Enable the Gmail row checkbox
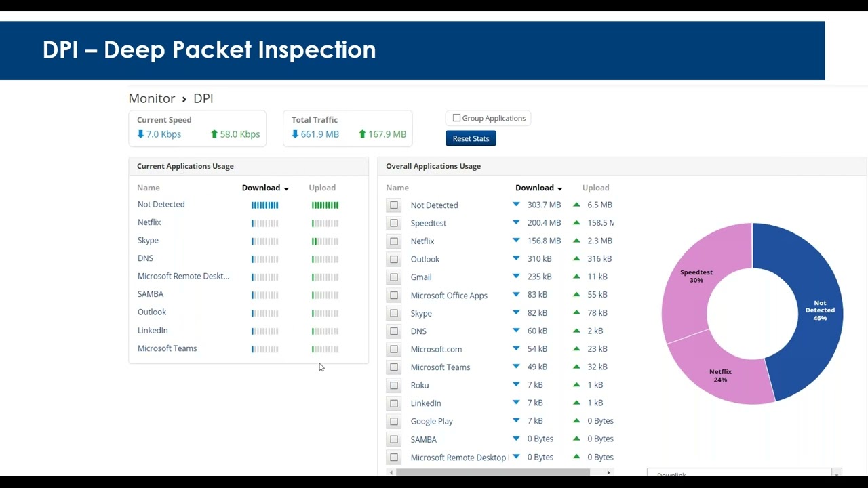 pyautogui.click(x=394, y=277)
